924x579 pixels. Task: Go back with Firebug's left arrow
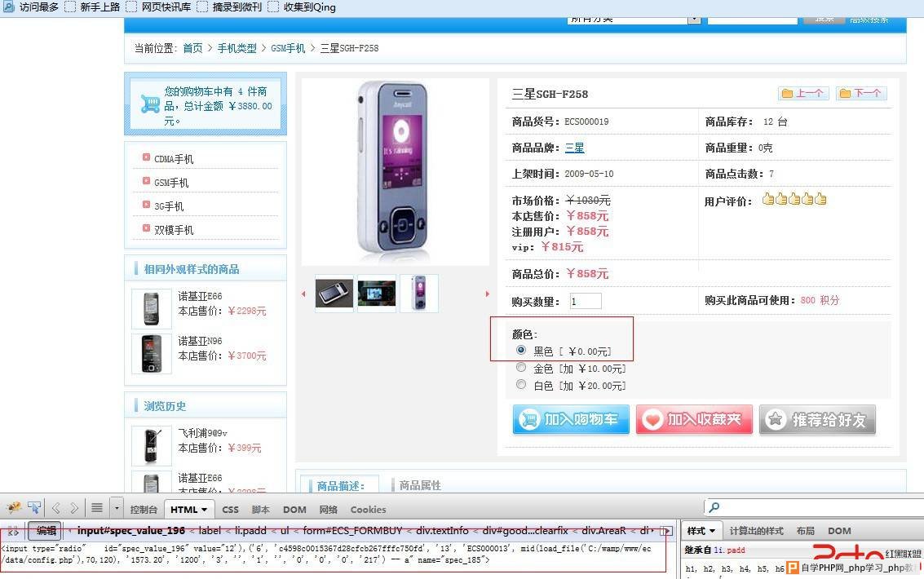(x=56, y=508)
